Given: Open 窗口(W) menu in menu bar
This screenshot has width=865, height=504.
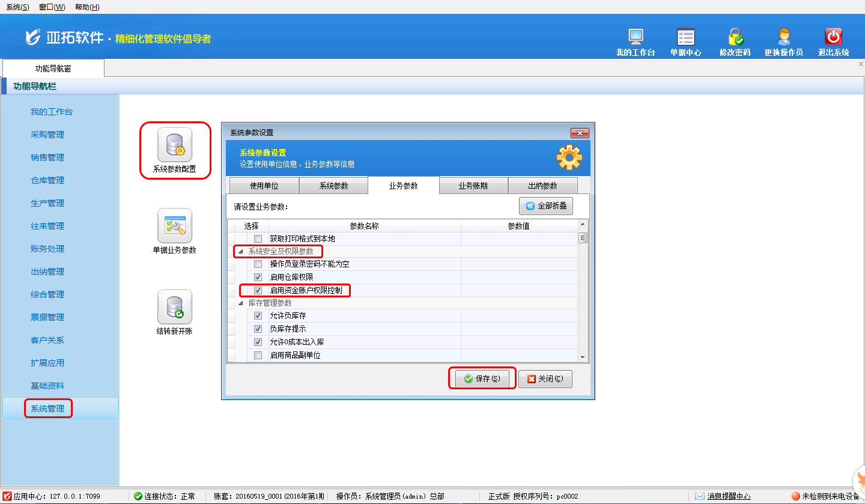Looking at the screenshot, I should click(x=52, y=7).
